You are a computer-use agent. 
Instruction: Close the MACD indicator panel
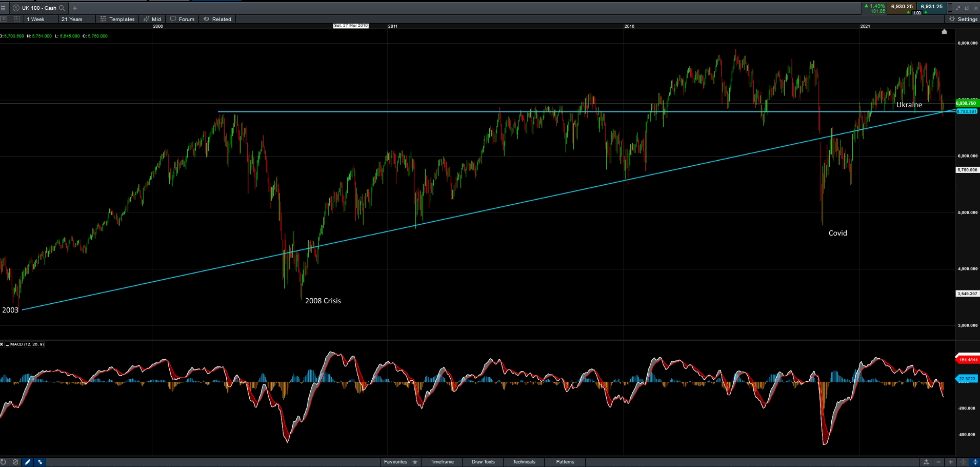tap(2, 344)
